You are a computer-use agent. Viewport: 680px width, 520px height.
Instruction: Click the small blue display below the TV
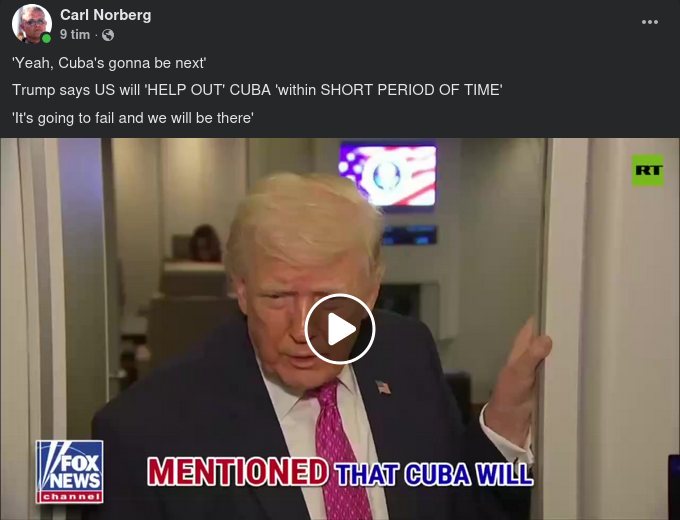[x=410, y=235]
